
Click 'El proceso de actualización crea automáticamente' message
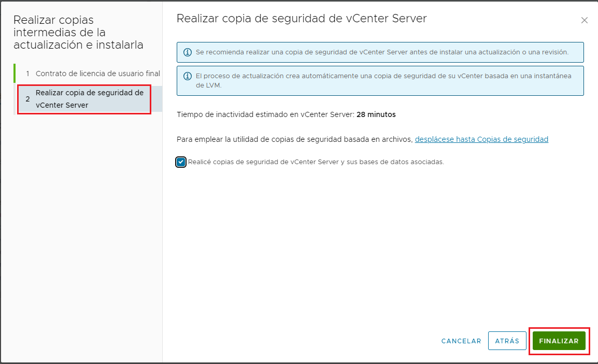point(383,80)
